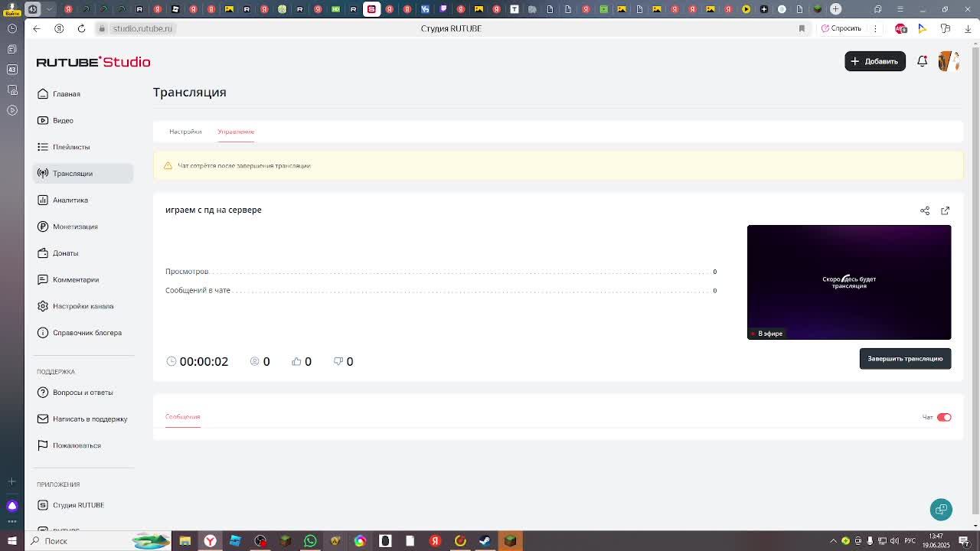
Task: Click the dislikes thumbs-down icon
Action: coord(338,361)
